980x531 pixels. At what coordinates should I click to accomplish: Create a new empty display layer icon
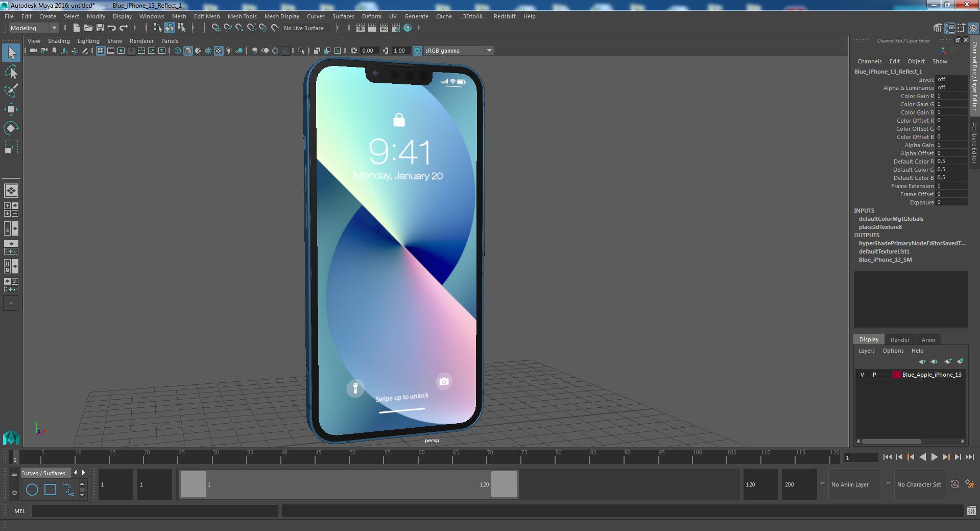click(948, 361)
